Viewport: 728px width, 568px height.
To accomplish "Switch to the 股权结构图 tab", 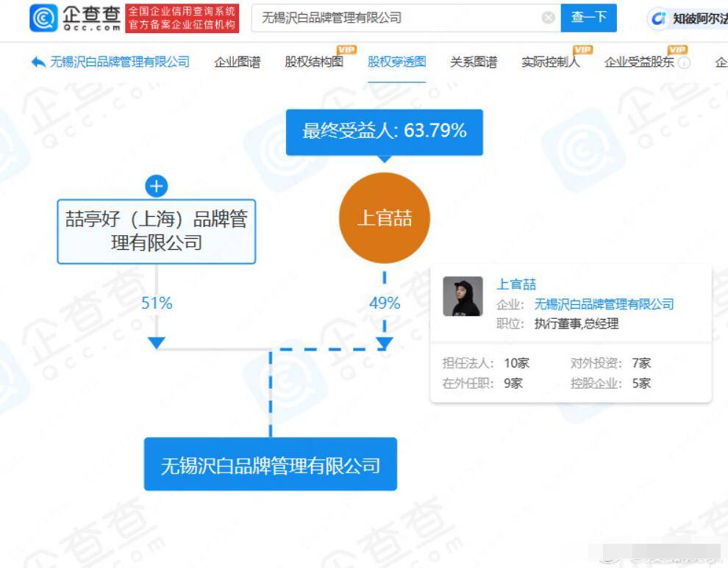I will pyautogui.click(x=314, y=62).
